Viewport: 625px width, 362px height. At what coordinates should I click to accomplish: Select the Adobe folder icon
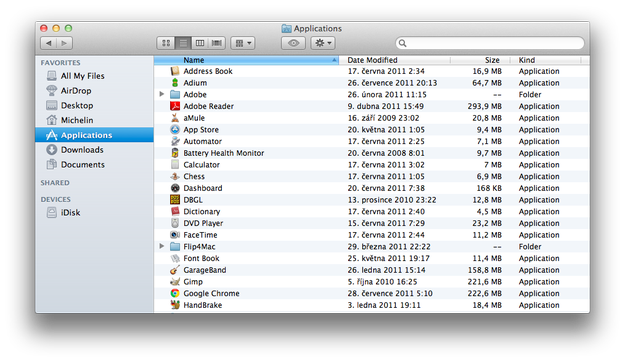tap(175, 94)
